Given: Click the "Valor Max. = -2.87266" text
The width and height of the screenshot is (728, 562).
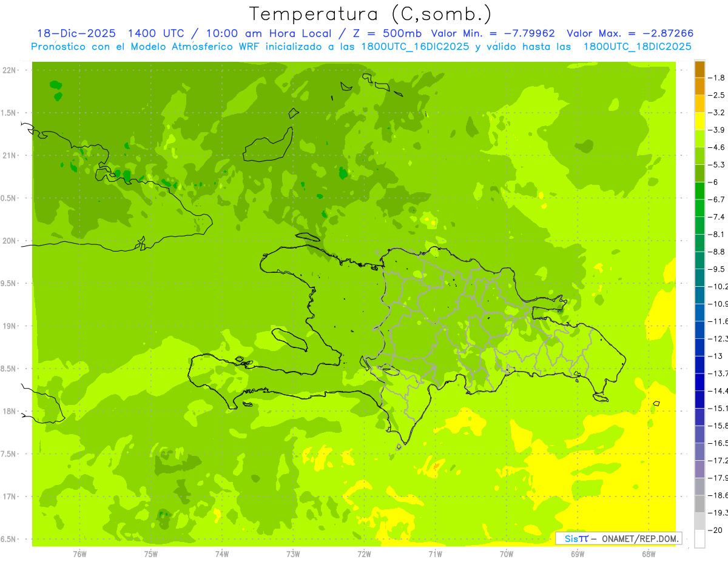Looking at the screenshot, I should point(630,33).
